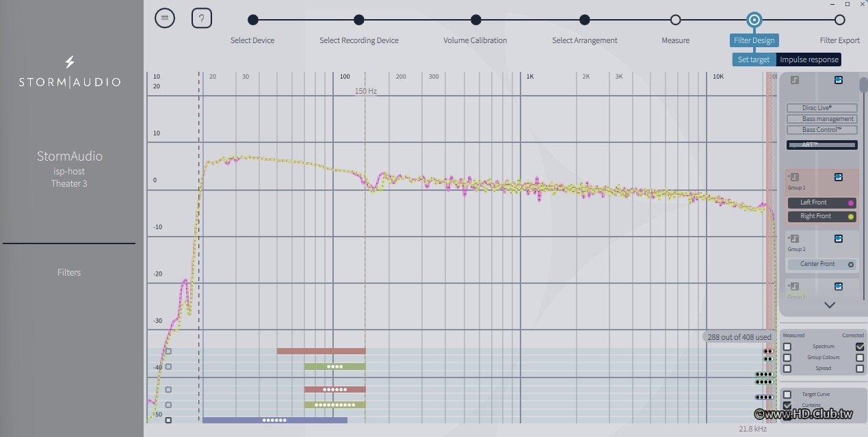The width and height of the screenshot is (868, 437).
Task: Click the blue link icon above Dirac Live
Action: click(839, 80)
